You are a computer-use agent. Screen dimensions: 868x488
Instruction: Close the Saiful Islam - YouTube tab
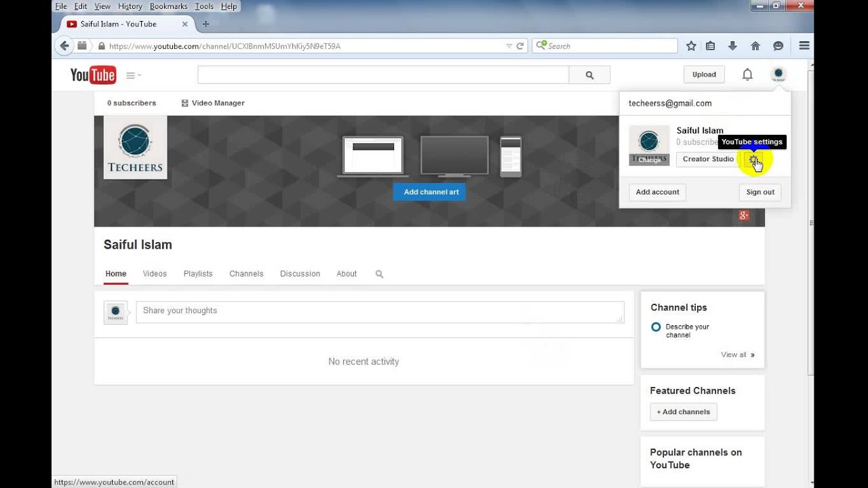pyautogui.click(x=184, y=24)
